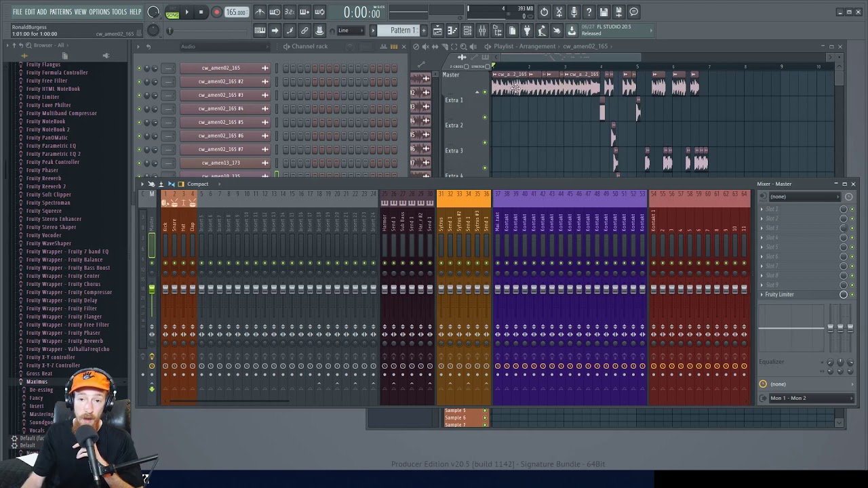Open the FILE menu

[17, 12]
